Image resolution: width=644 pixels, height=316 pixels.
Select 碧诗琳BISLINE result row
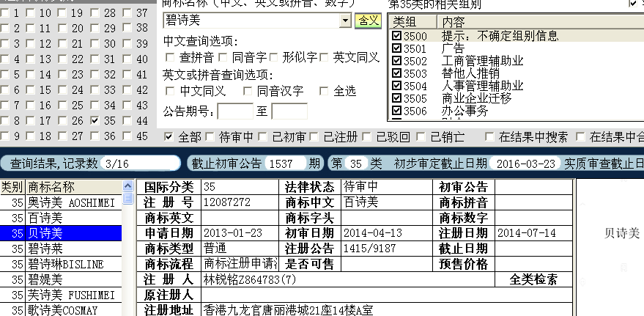pyautogui.click(x=61, y=264)
